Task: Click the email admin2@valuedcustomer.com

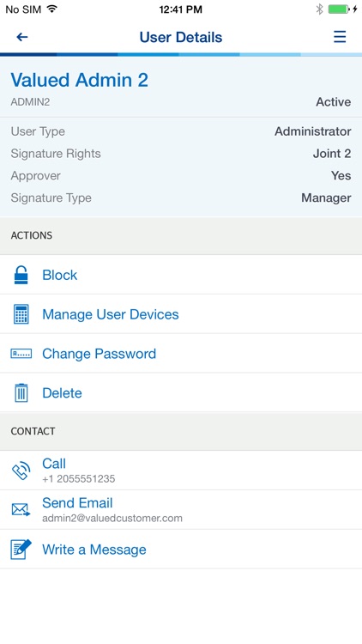Action: [x=112, y=519]
